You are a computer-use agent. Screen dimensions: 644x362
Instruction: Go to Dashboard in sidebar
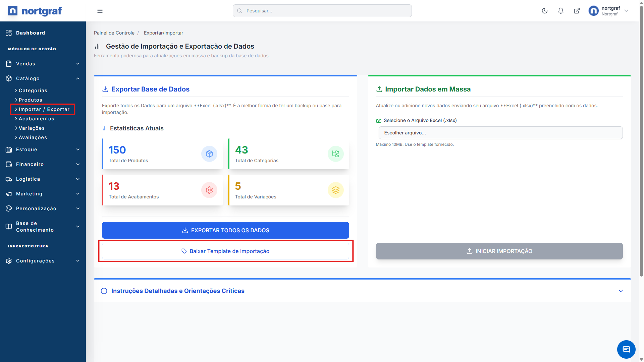pyautogui.click(x=30, y=33)
